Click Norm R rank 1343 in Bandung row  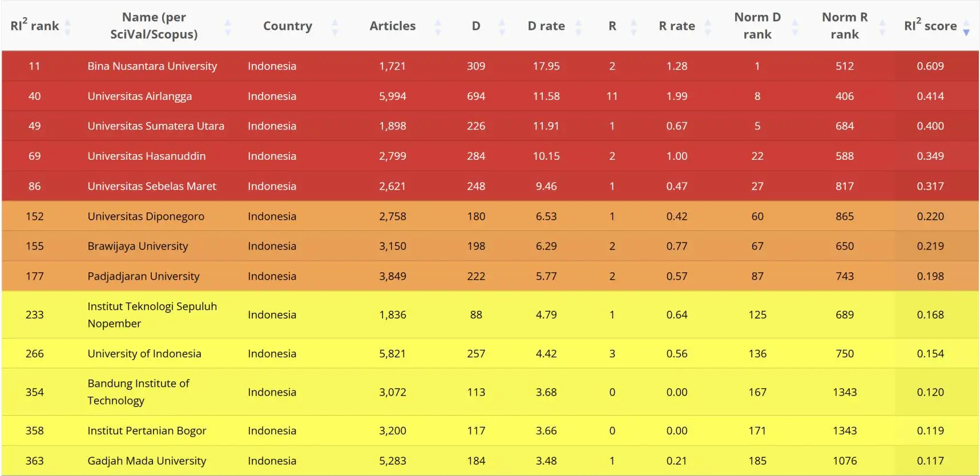(x=845, y=392)
